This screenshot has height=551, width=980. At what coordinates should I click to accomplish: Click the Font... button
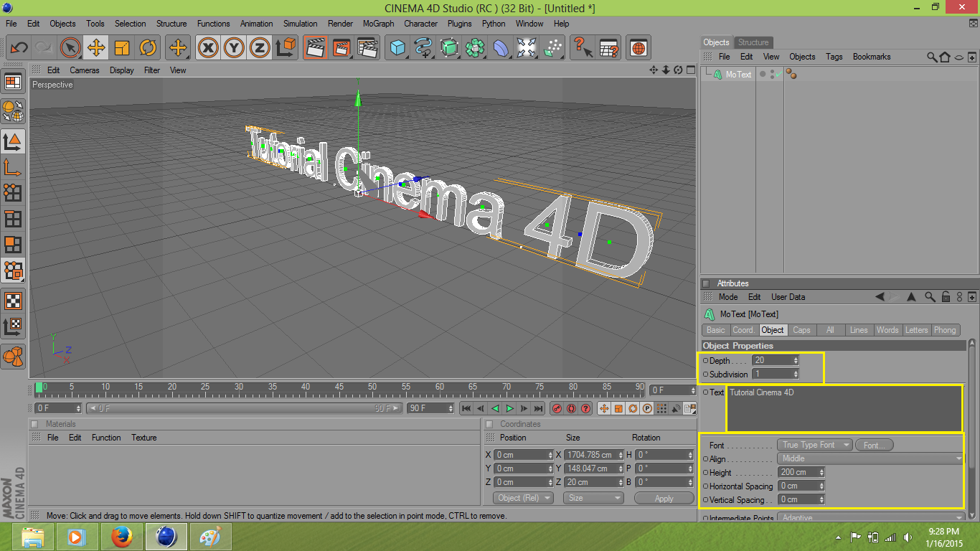[x=874, y=445]
